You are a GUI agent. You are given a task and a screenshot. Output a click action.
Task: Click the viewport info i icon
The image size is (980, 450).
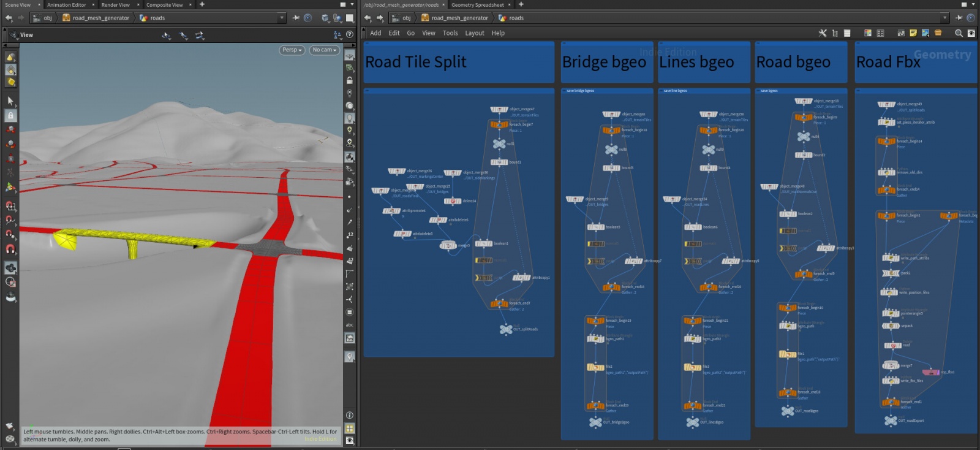(x=350, y=415)
